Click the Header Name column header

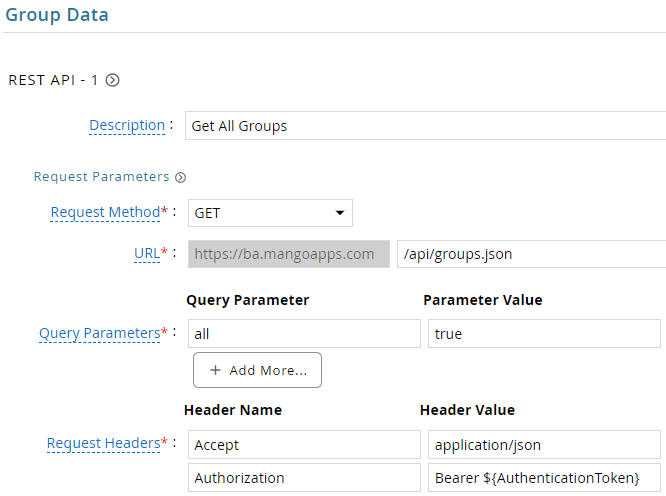(233, 410)
